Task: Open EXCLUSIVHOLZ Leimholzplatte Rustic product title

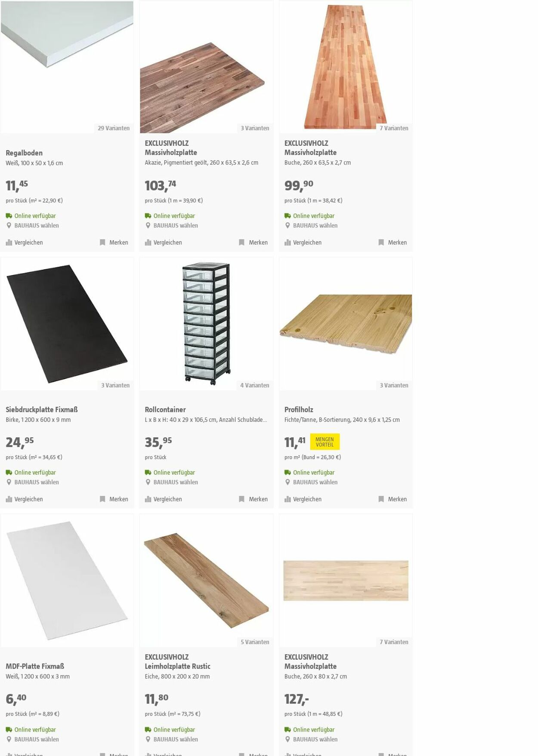Action: tap(177, 662)
